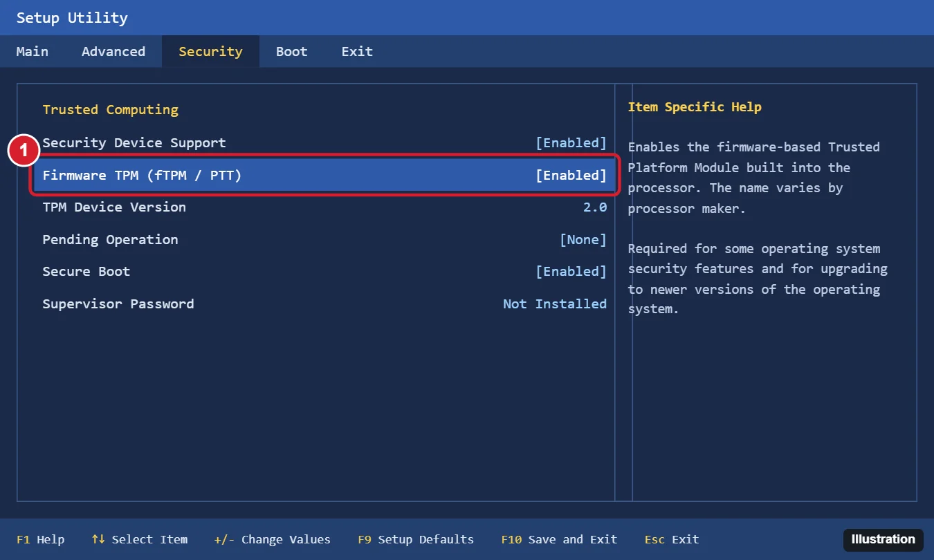This screenshot has height=560, width=934.
Task: Open the Pending Operation [None] value
Action: [583, 240]
